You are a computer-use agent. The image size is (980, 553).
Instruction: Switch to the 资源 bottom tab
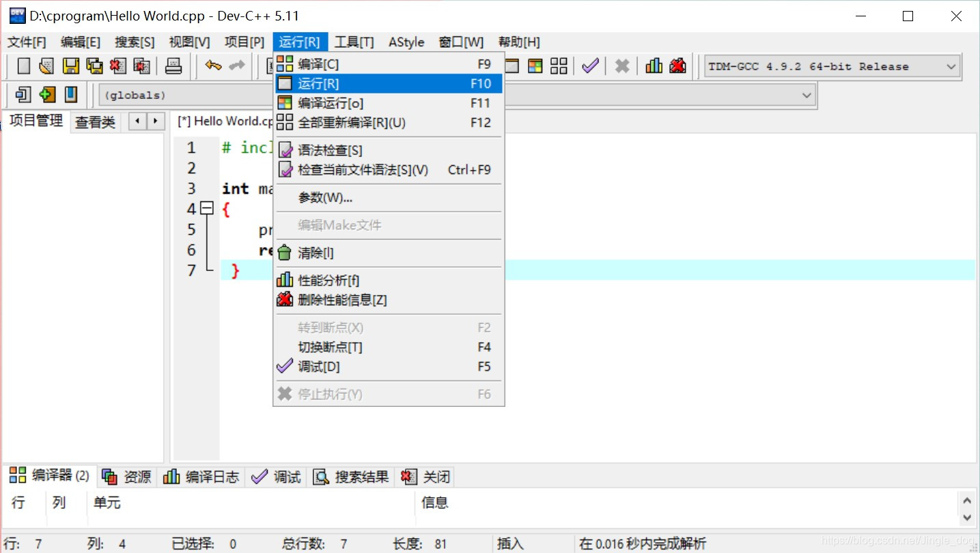(x=127, y=477)
